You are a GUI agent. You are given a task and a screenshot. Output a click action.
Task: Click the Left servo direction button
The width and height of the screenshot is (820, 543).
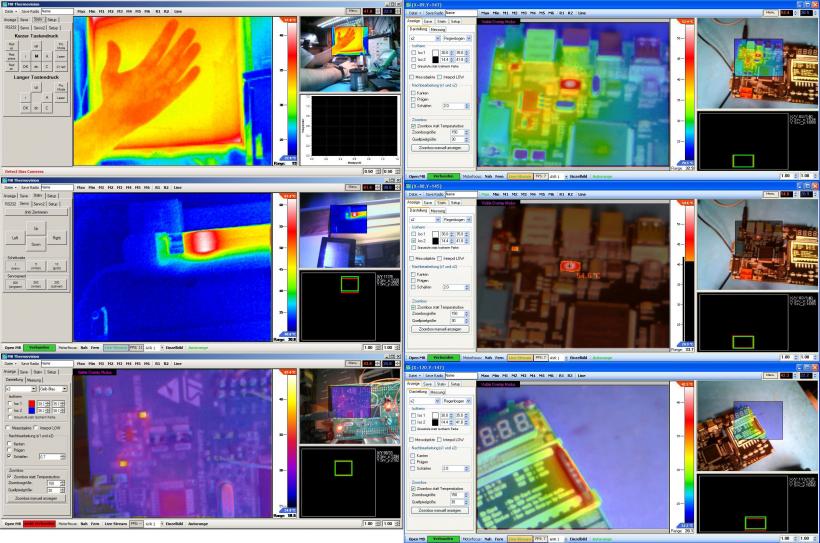coord(14,238)
